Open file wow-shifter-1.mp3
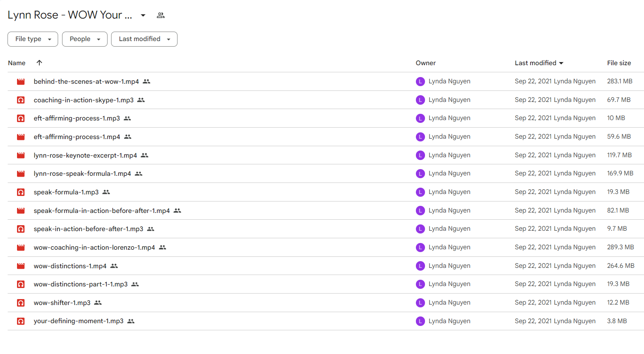Viewport: 644px width, 354px height. (x=62, y=303)
